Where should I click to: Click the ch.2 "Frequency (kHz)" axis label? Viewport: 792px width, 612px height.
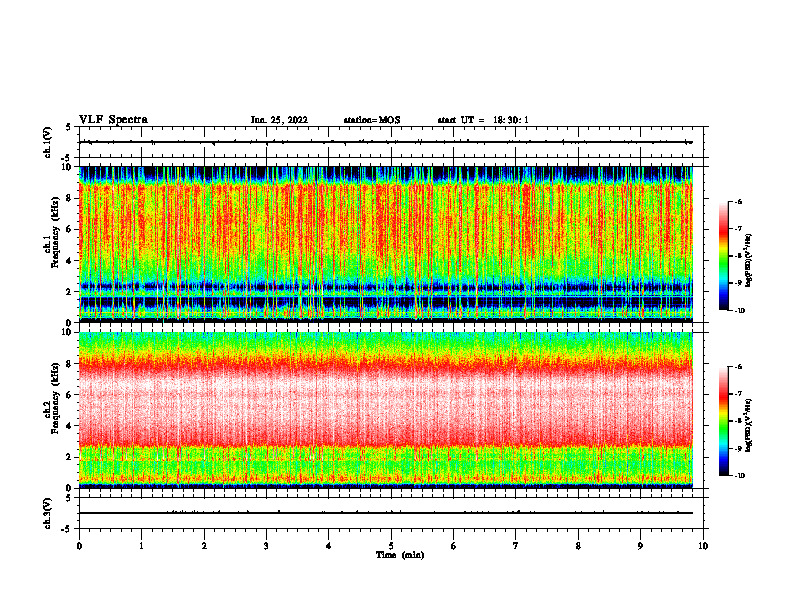[57, 397]
